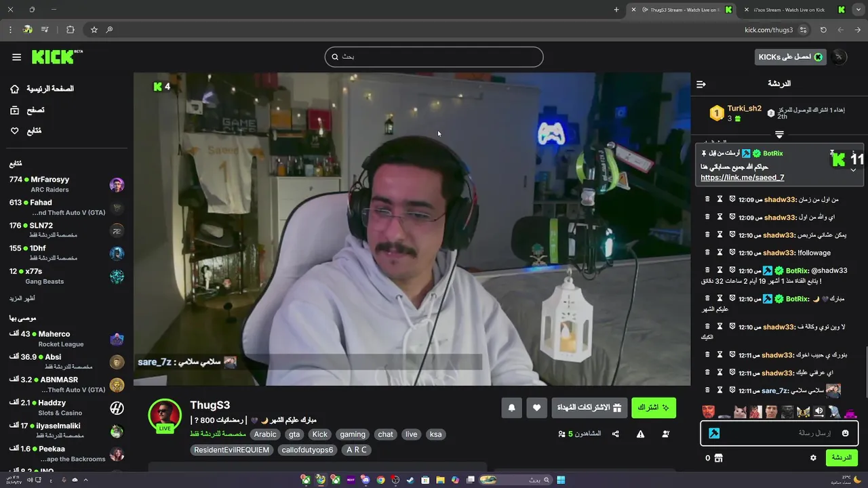Open the channel shop icon in chat footer
The image size is (868, 488).
pos(719,458)
